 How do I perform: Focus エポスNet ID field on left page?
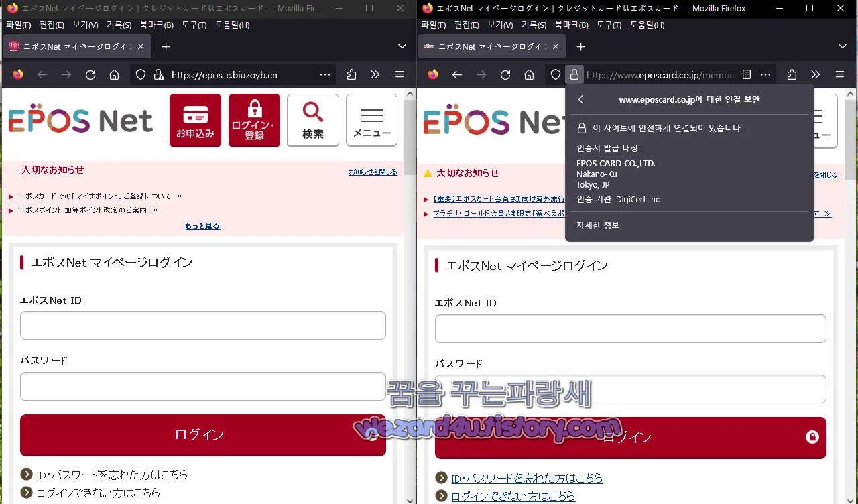203,326
